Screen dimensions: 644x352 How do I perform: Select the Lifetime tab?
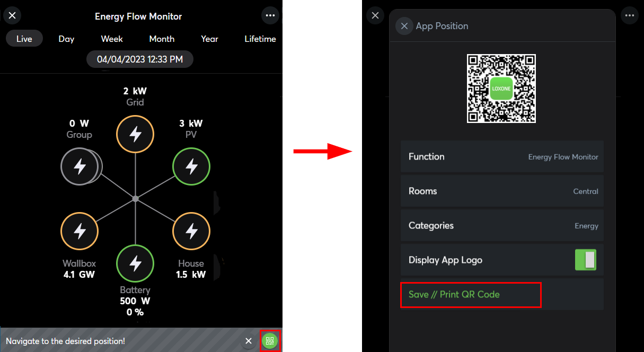[260, 39]
